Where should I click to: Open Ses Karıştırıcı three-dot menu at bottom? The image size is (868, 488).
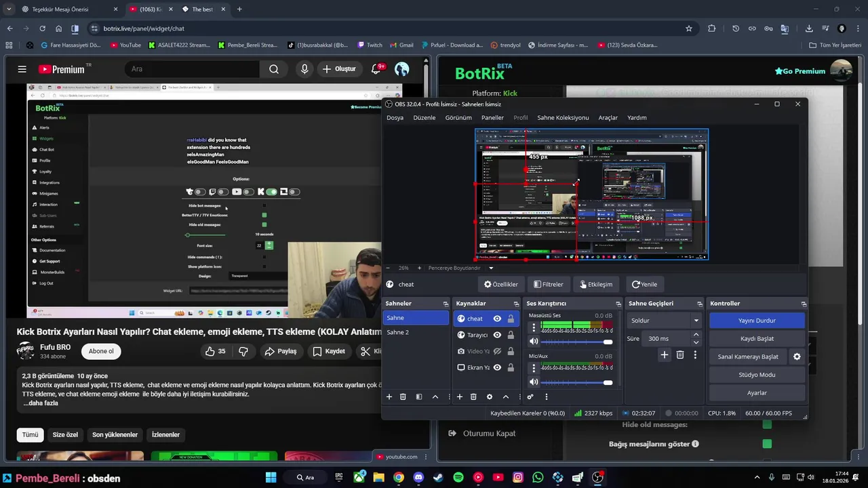tap(547, 396)
